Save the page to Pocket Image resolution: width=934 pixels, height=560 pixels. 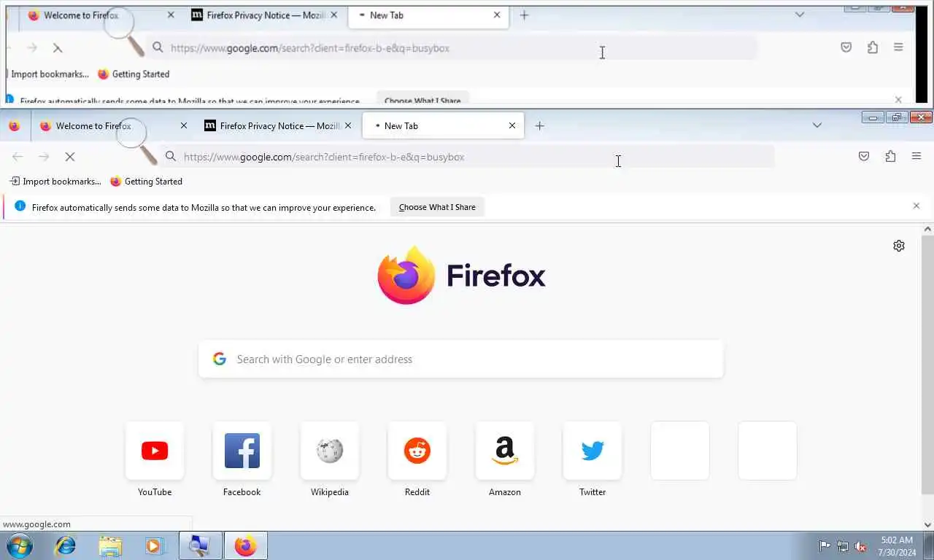pyautogui.click(x=864, y=156)
